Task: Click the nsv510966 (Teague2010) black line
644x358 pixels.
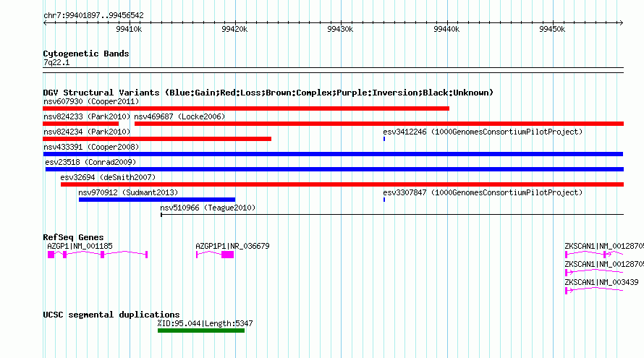Action: [392, 214]
